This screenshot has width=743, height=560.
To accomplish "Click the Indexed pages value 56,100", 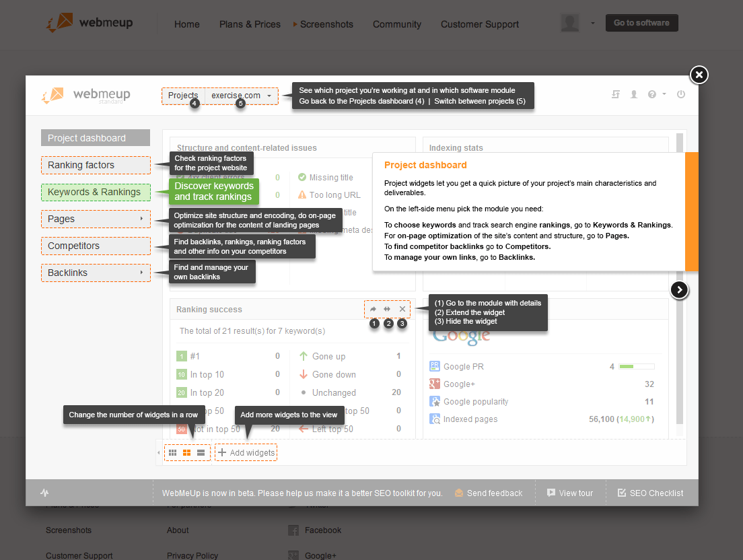I will (x=601, y=419).
